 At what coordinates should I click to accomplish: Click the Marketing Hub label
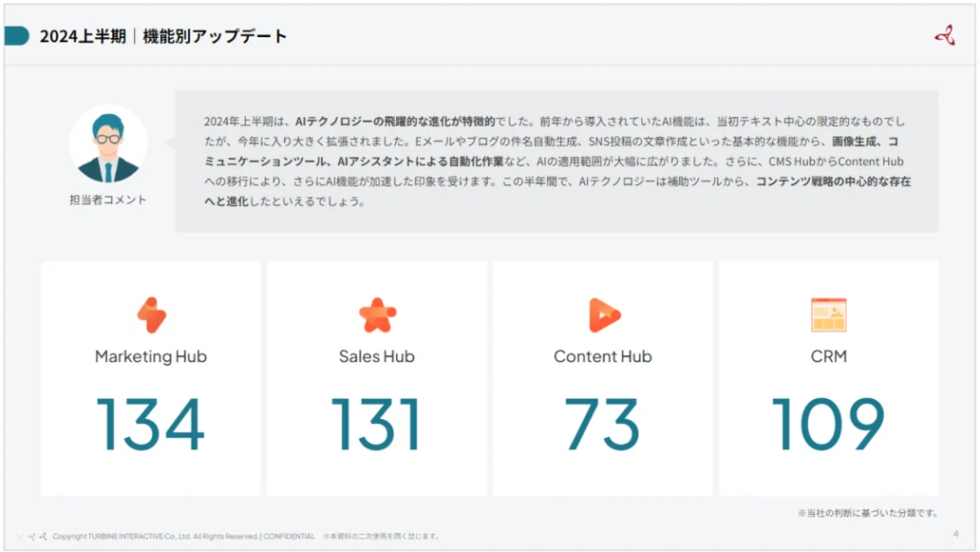point(151,356)
